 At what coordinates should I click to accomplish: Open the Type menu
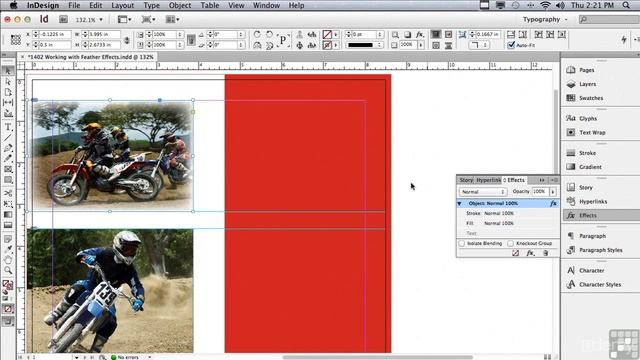[x=151, y=5]
